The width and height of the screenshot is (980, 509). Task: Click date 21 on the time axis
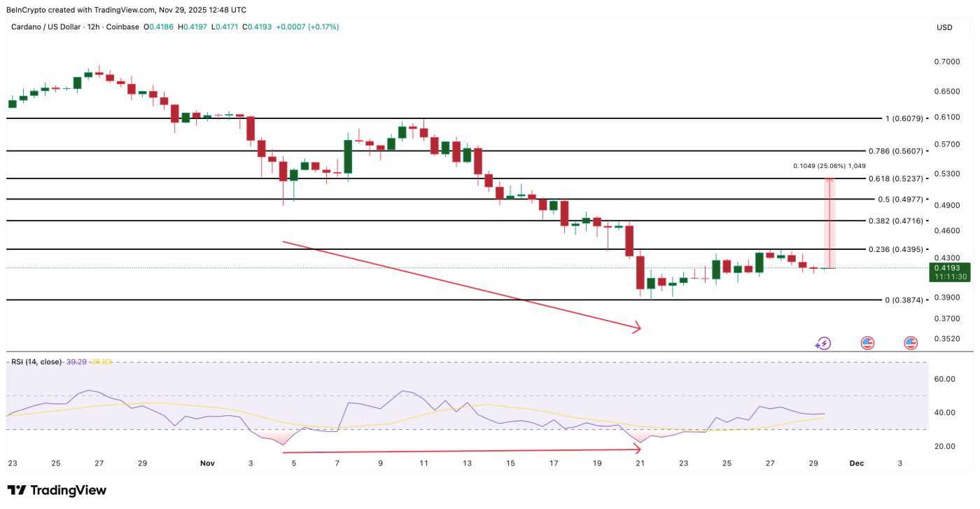pos(640,463)
